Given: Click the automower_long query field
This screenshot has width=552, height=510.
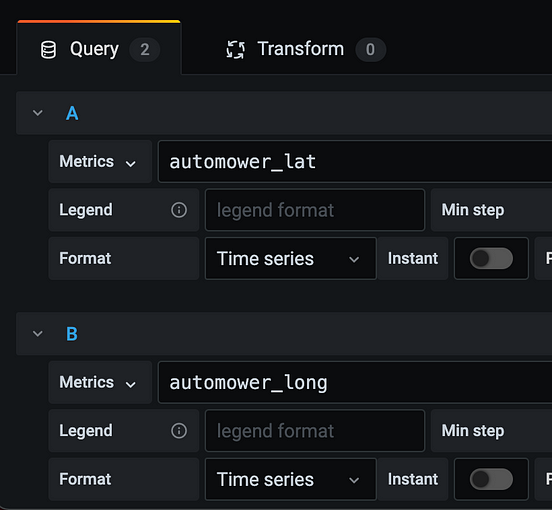Looking at the screenshot, I should point(355,382).
